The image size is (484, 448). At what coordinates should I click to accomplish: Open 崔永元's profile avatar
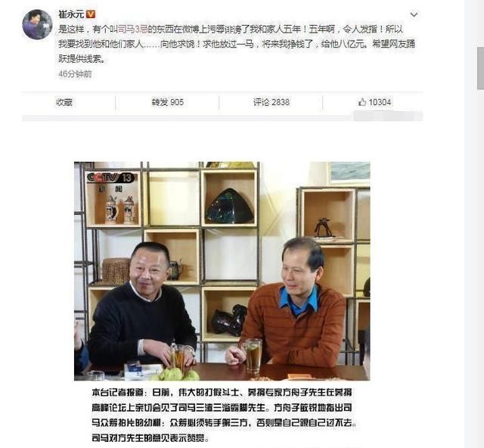click(x=37, y=24)
